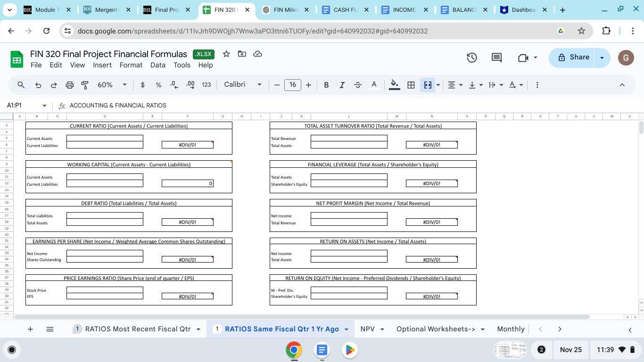Open more number formats 123
The image size is (644, 362).
206,85
